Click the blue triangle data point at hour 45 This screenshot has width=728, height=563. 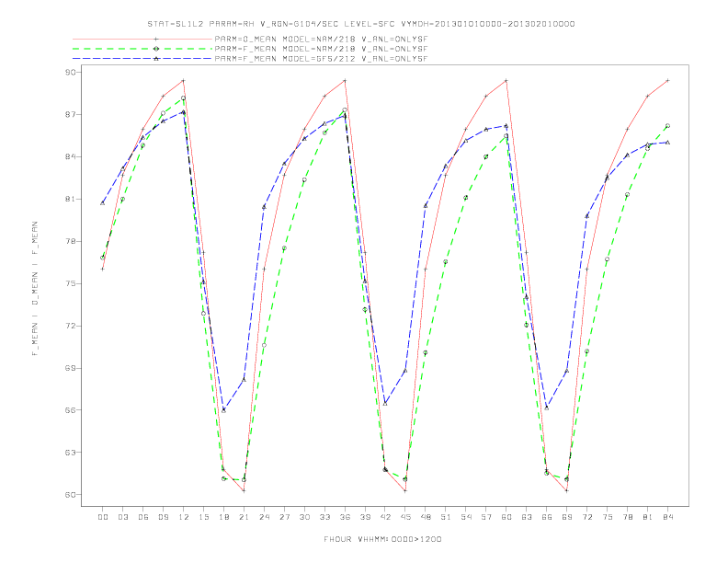(405, 371)
